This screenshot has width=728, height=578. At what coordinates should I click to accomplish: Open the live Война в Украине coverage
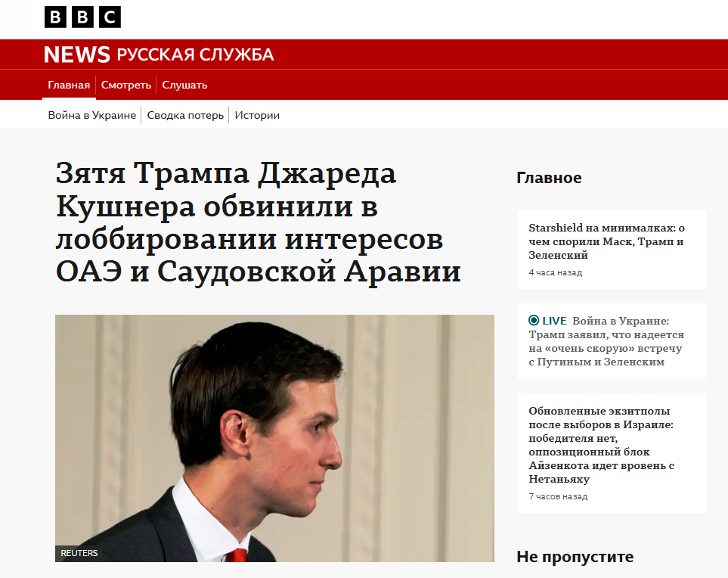[x=606, y=341]
